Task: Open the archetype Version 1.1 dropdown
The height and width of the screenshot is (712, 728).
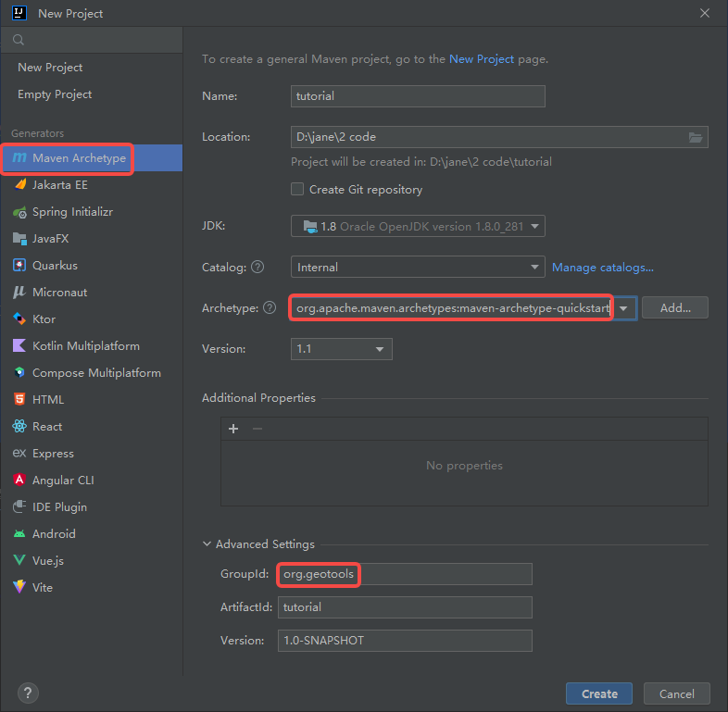Action: pyautogui.click(x=341, y=349)
